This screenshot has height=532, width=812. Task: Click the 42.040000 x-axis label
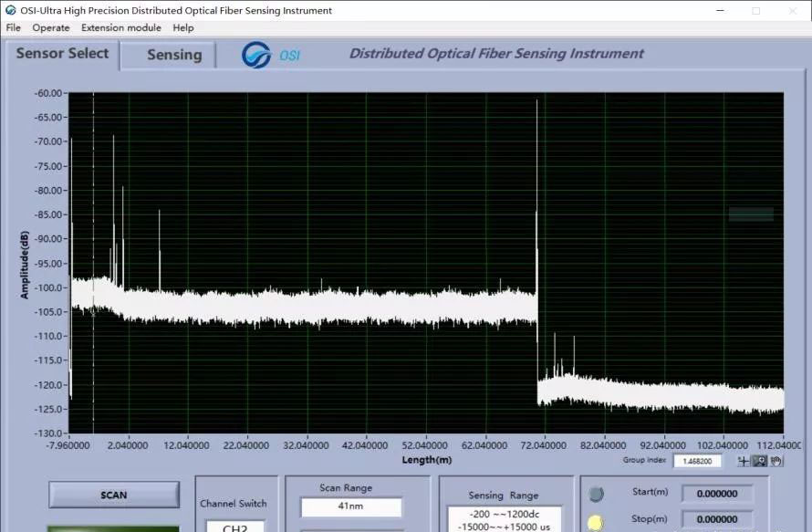pos(365,445)
